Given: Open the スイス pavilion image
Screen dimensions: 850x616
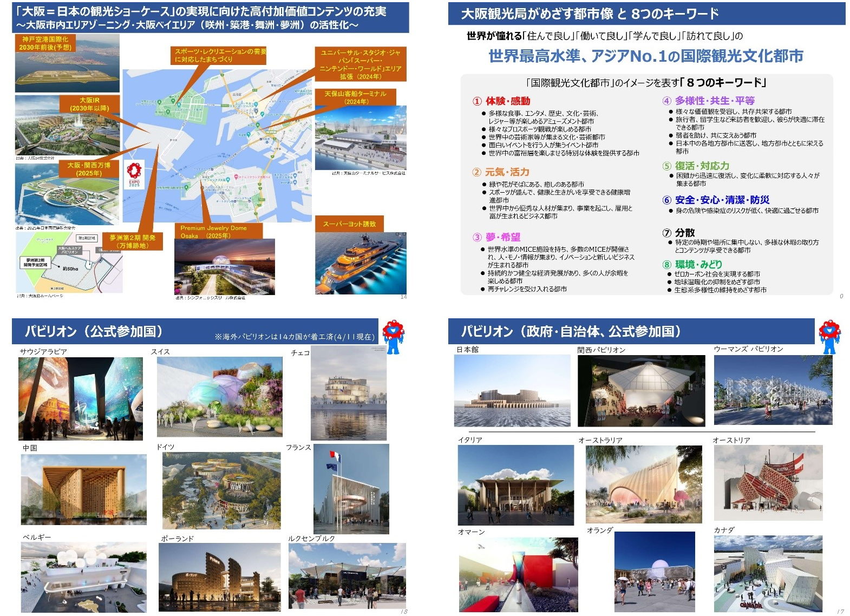Looking at the screenshot, I should (x=219, y=397).
